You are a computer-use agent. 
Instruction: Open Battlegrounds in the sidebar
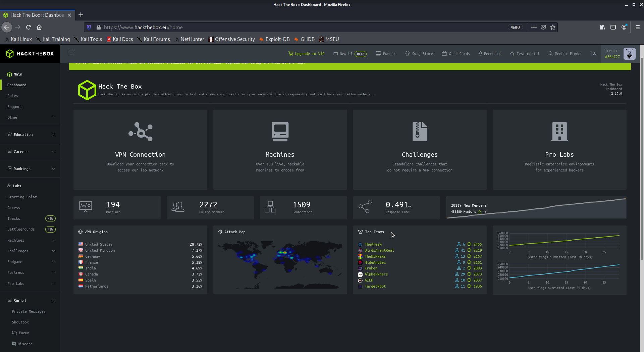pos(21,229)
